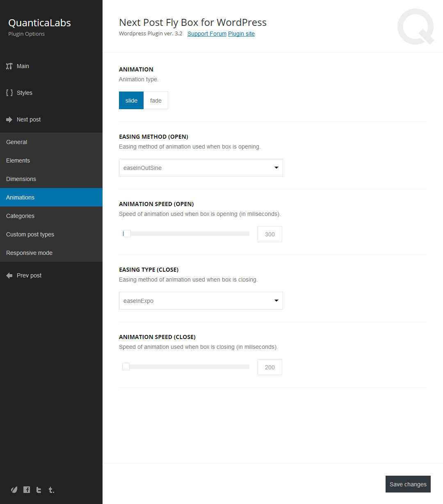
Task: Click the open animation speed slider handle
Action: pos(127,234)
